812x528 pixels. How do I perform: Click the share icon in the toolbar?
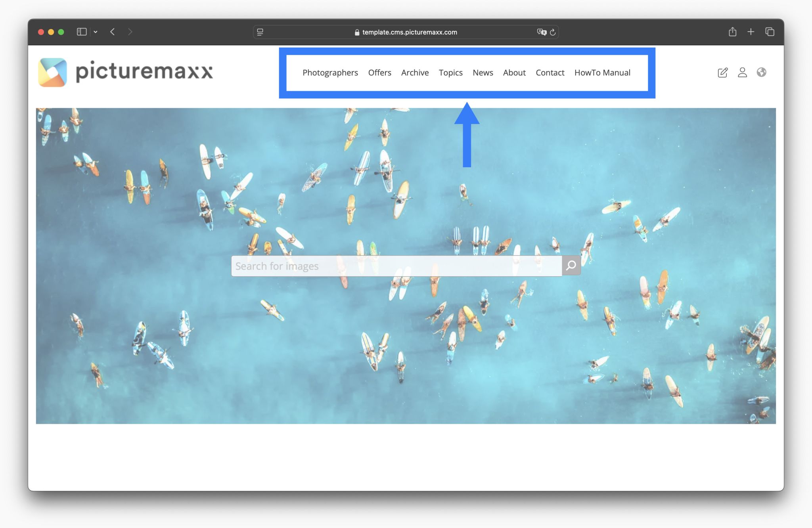[732, 32]
